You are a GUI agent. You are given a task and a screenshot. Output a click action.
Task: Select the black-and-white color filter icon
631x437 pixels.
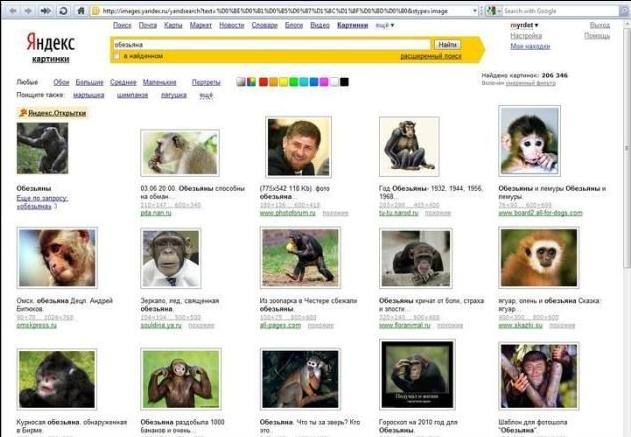[x=241, y=82]
